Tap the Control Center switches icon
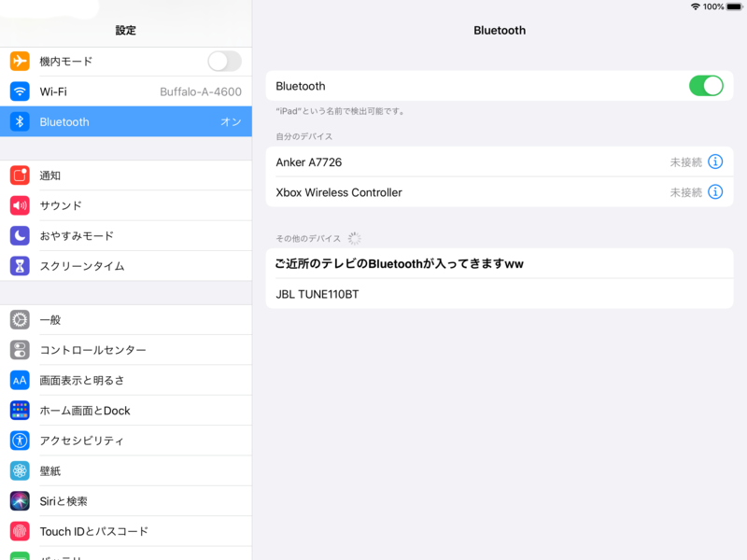Viewport: 747px width, 560px height. 20,350
